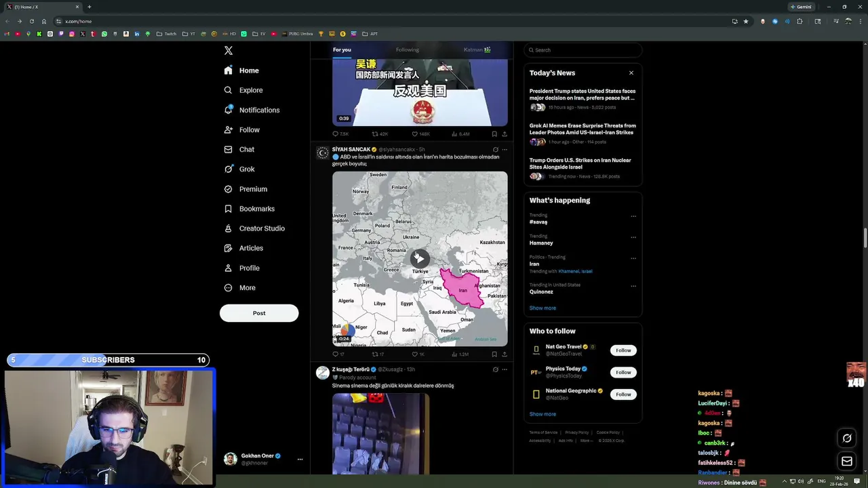Open more options on Z kuşağı Terörü post
Screen dimensions: 868x488
click(505, 369)
